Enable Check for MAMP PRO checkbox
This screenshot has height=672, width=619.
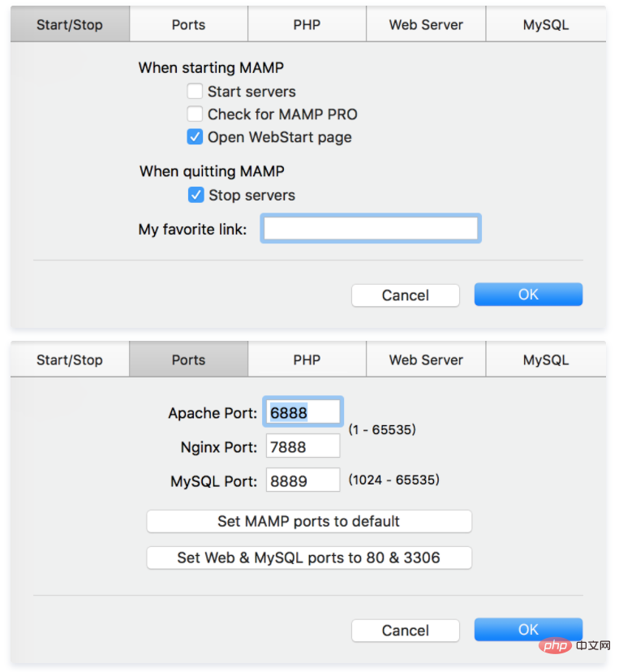pyautogui.click(x=195, y=114)
